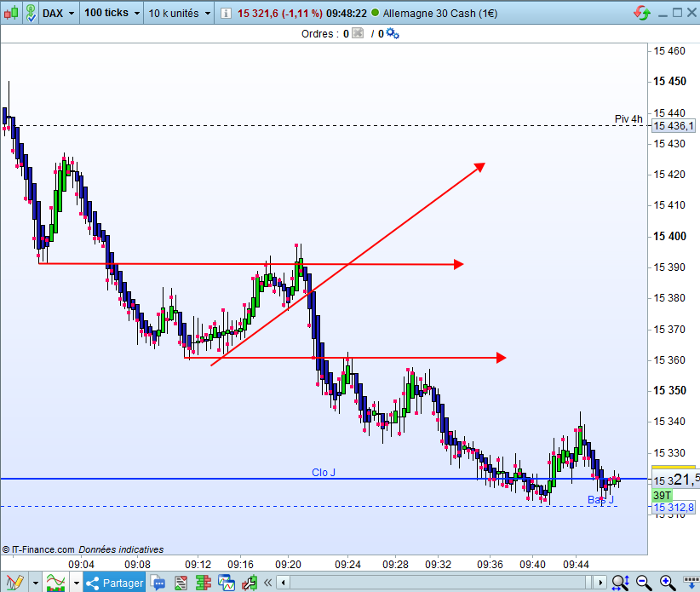Click the Allemagne 30 Cash (1€) title
The width and height of the screenshot is (700, 592).
(x=440, y=14)
